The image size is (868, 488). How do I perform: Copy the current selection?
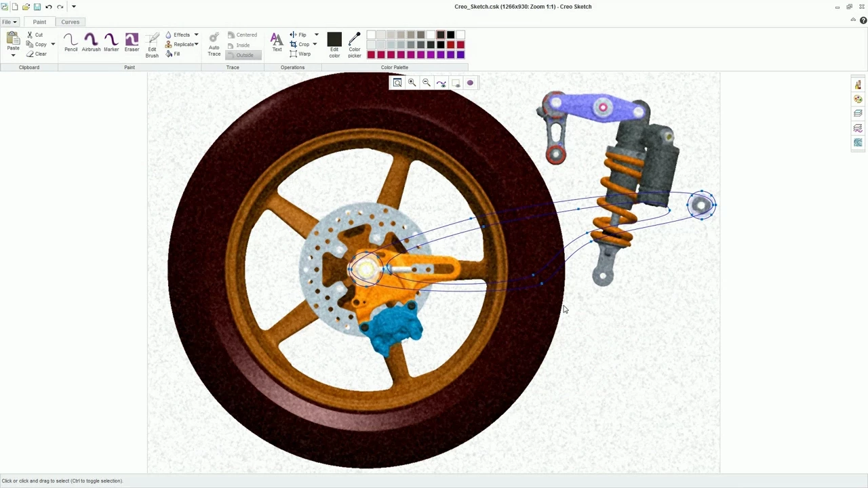tap(37, 44)
